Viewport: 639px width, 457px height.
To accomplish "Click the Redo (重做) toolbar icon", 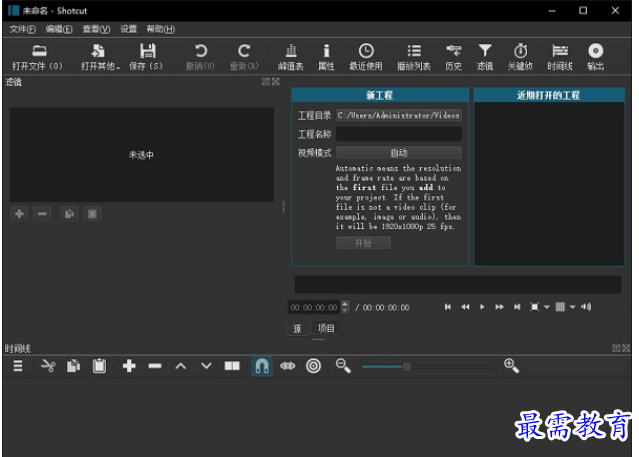I will (x=244, y=56).
